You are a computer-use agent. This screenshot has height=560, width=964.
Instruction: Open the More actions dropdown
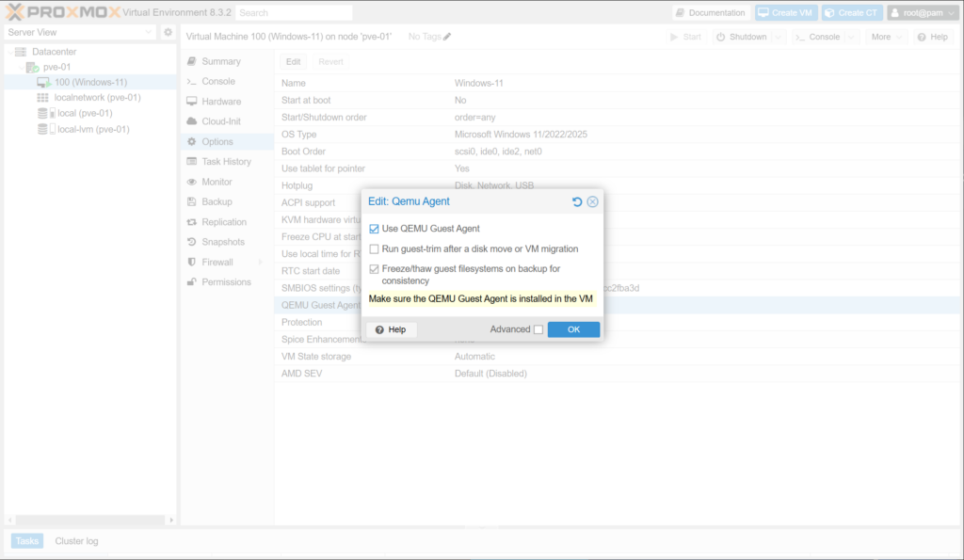pos(887,37)
